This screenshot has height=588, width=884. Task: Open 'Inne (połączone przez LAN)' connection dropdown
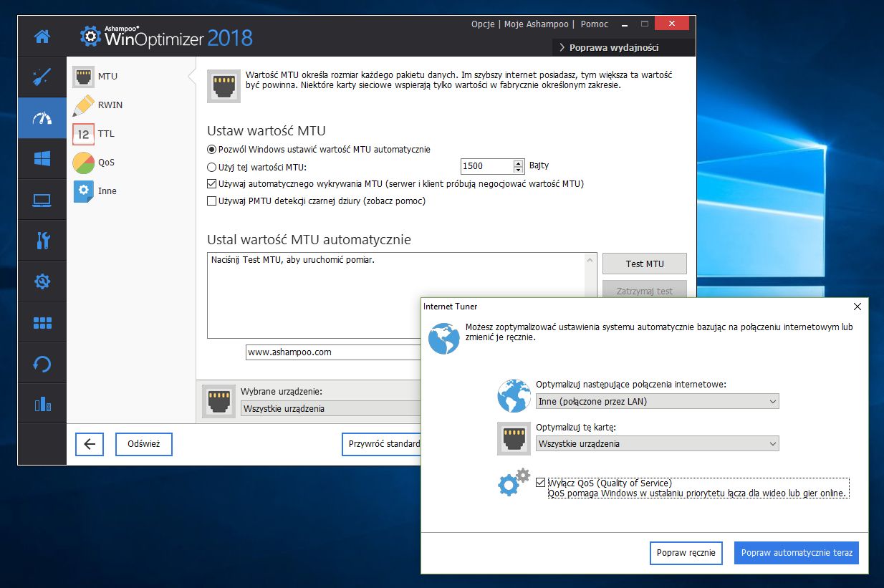pos(657,401)
